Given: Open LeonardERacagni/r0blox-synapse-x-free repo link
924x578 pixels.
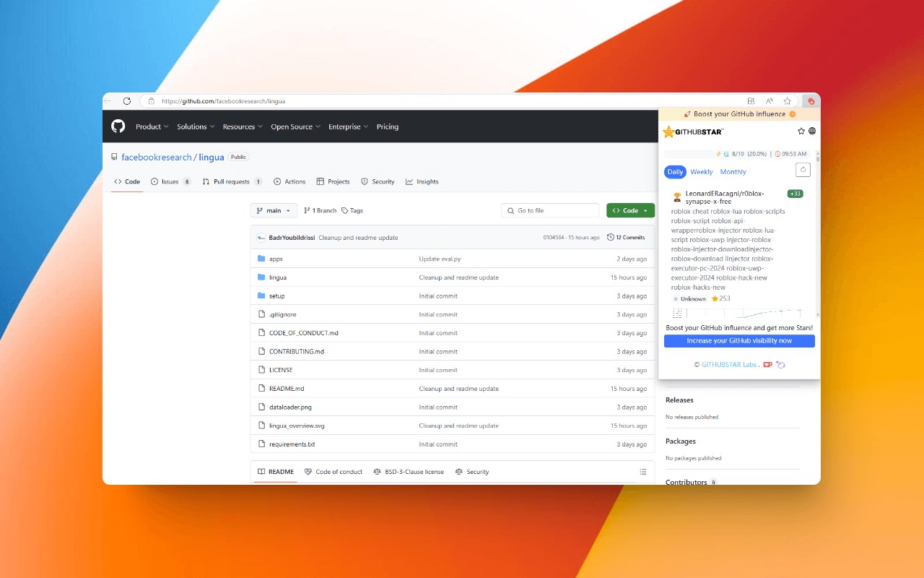Looking at the screenshot, I should click(725, 197).
